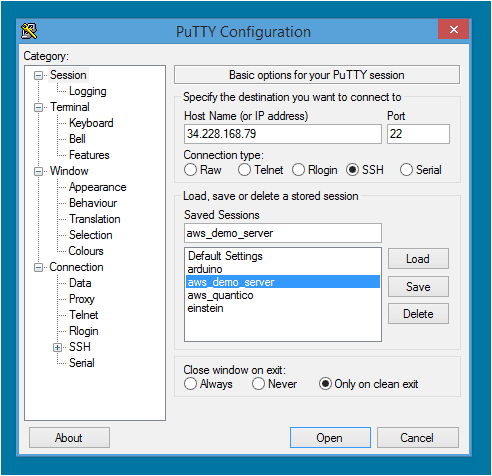The width and height of the screenshot is (492, 476).
Task: Click Open to start the connection
Action: pos(330,438)
